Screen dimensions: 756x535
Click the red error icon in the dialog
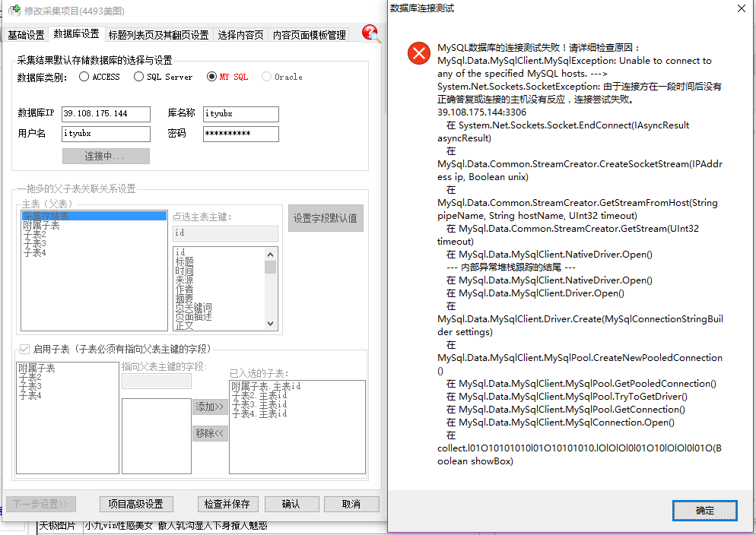click(x=418, y=53)
